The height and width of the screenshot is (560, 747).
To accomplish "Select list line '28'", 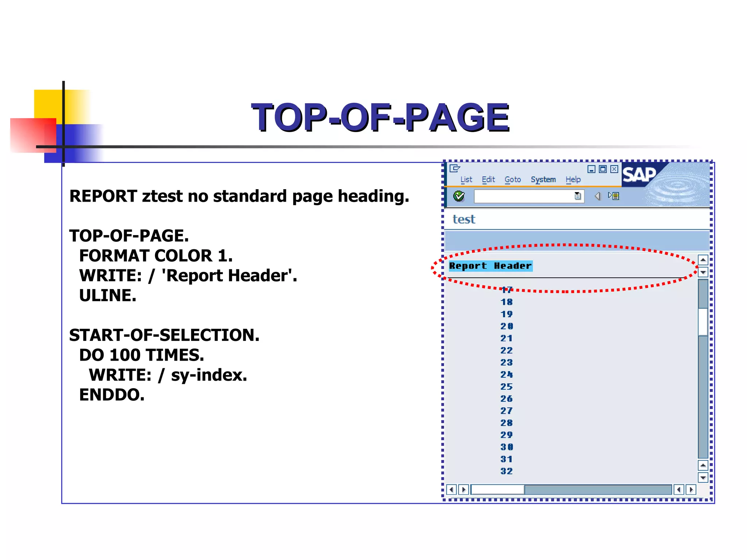I will click(507, 423).
